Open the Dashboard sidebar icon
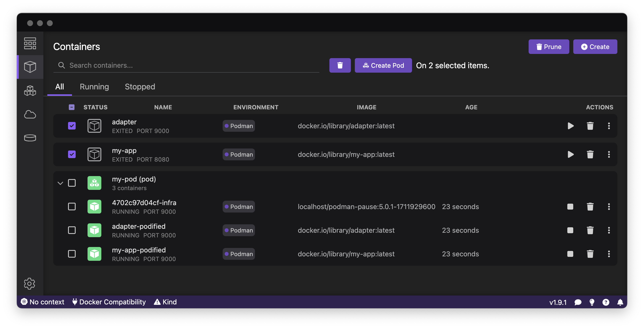Viewport: 644px width, 329px height. pos(30,43)
